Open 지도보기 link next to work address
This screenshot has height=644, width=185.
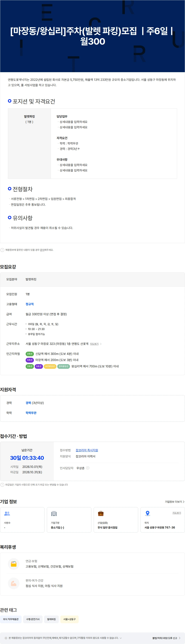94,344
